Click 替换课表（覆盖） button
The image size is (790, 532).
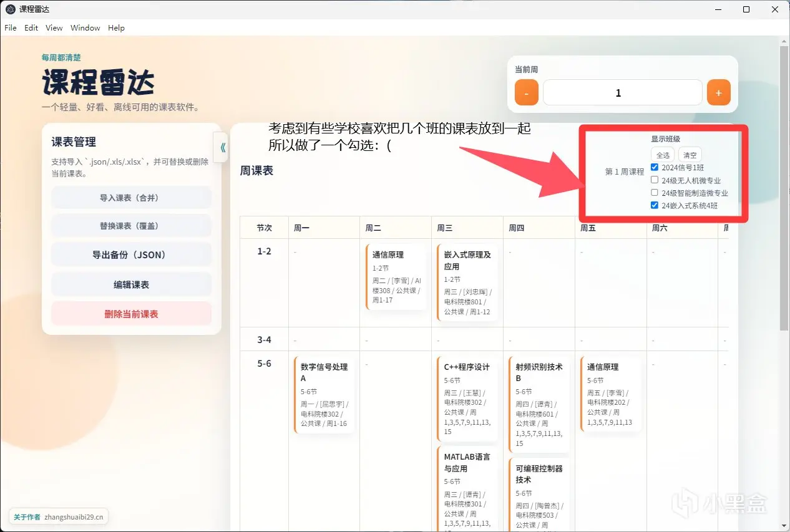pos(131,226)
